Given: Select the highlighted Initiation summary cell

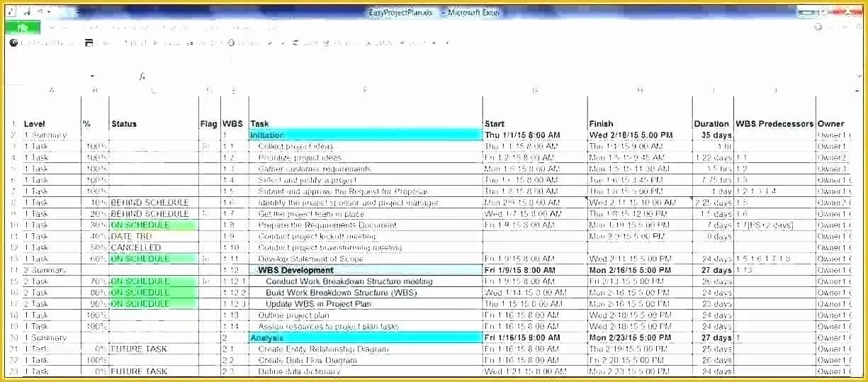Looking at the screenshot, I should (x=366, y=135).
